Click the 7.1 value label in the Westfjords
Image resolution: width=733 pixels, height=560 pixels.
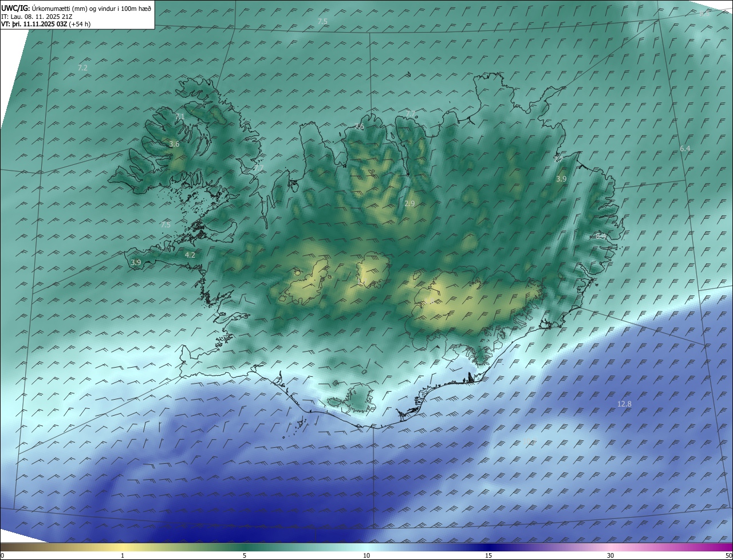[180, 116]
